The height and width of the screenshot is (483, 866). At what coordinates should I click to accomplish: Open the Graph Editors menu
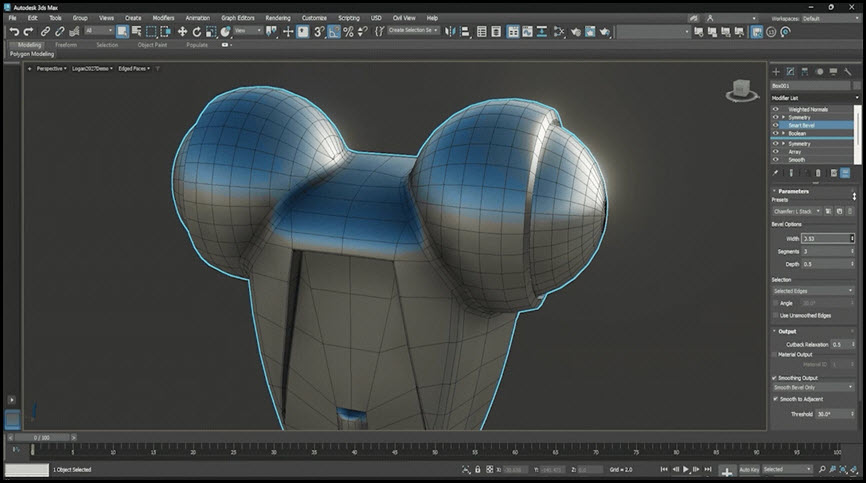click(x=238, y=18)
